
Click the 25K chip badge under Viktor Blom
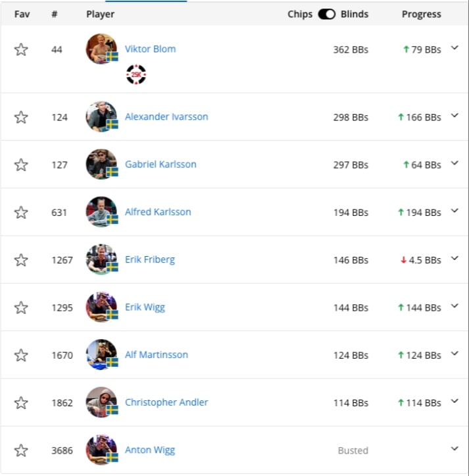[136, 74]
